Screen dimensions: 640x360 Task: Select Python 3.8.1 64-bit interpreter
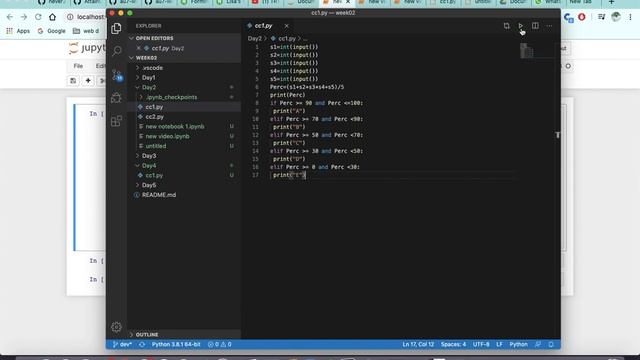coord(176,344)
